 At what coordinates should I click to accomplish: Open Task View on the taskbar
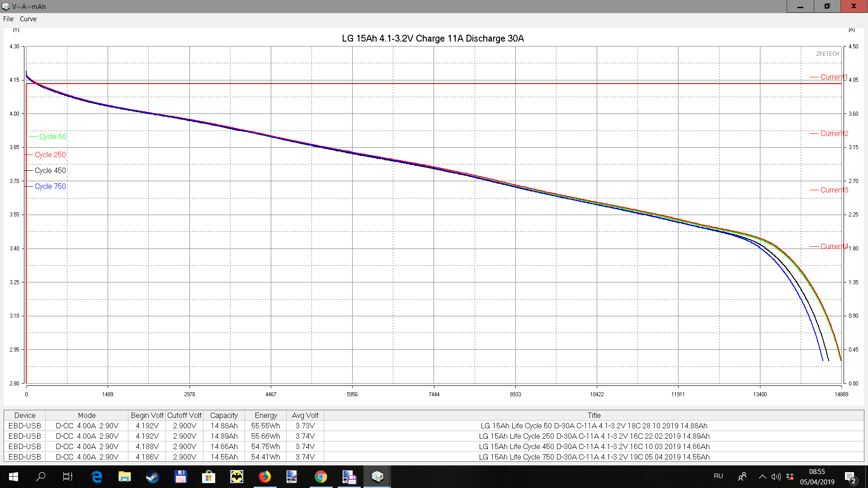(68, 477)
